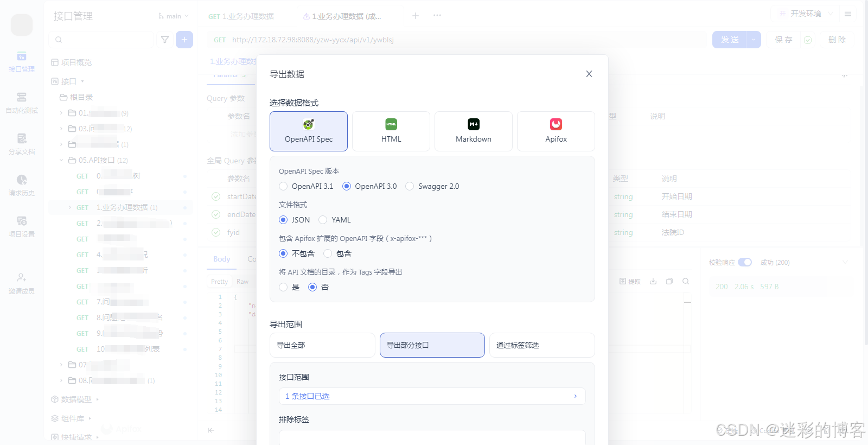The width and height of the screenshot is (868, 445).
Task: Select 不包含 radio option
Action: [x=283, y=253]
